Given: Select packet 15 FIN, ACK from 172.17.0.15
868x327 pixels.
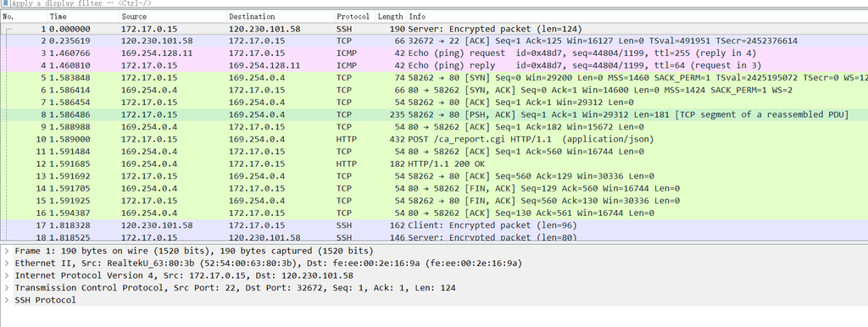Looking at the screenshot, I should [434, 201].
